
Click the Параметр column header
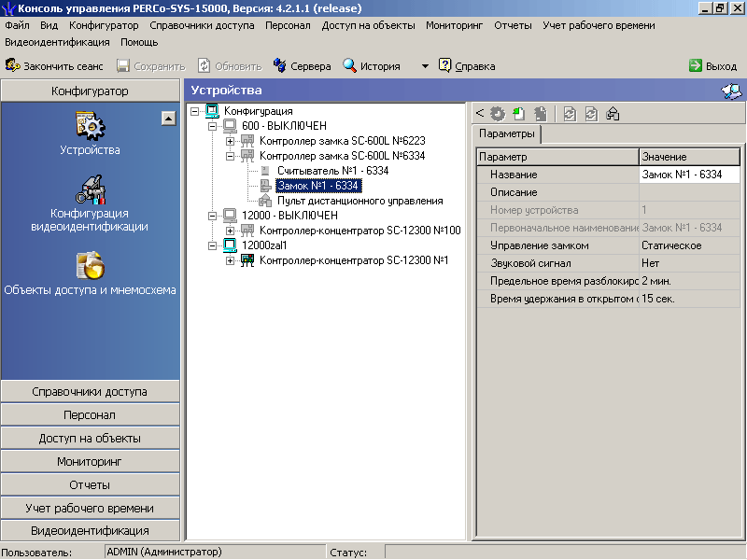(x=557, y=157)
